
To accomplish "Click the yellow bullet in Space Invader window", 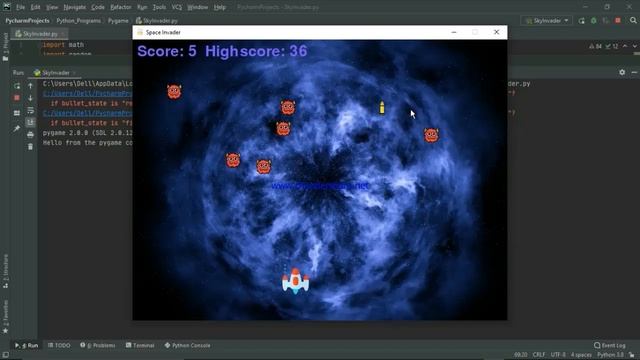I will 382,107.
